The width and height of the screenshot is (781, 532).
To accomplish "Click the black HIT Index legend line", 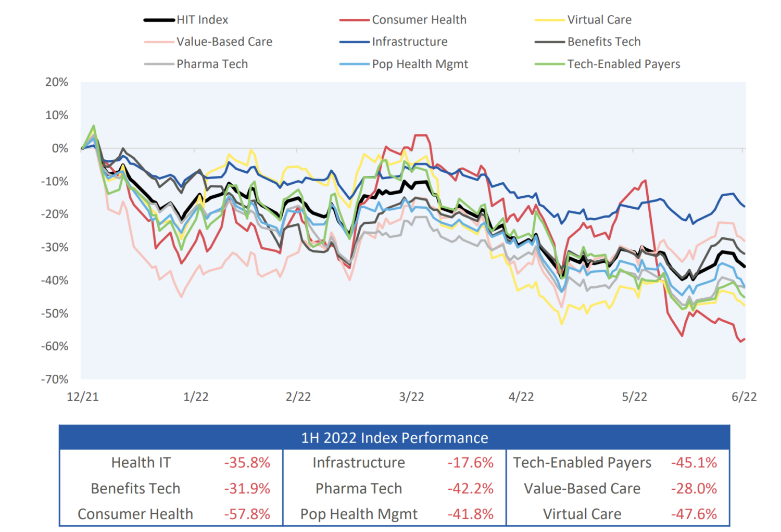I will [x=159, y=20].
